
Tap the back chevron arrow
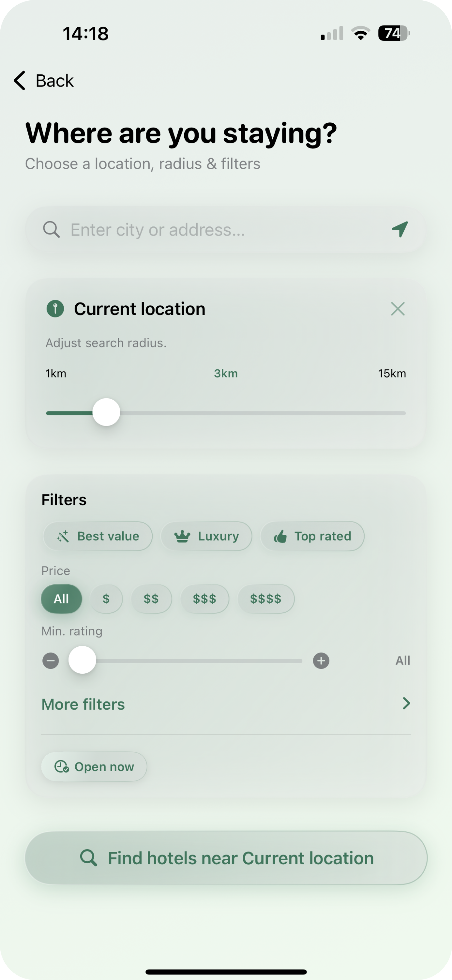[x=19, y=81]
